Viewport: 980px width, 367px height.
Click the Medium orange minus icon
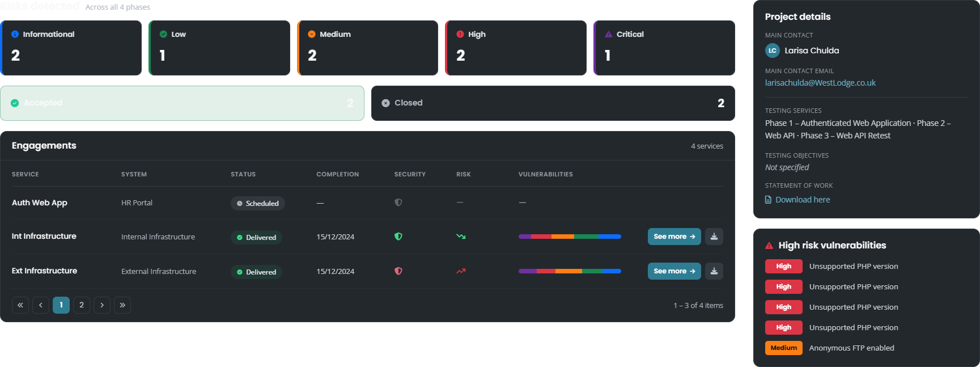coord(312,34)
